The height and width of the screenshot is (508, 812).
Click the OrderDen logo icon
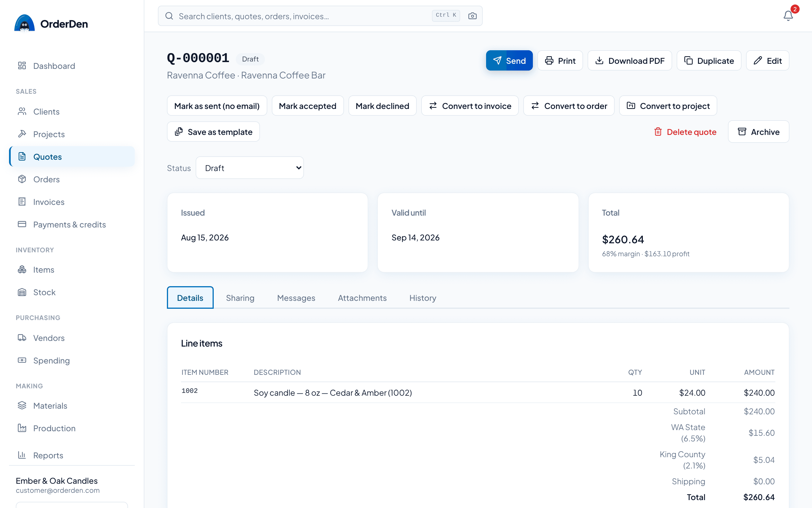click(x=24, y=23)
